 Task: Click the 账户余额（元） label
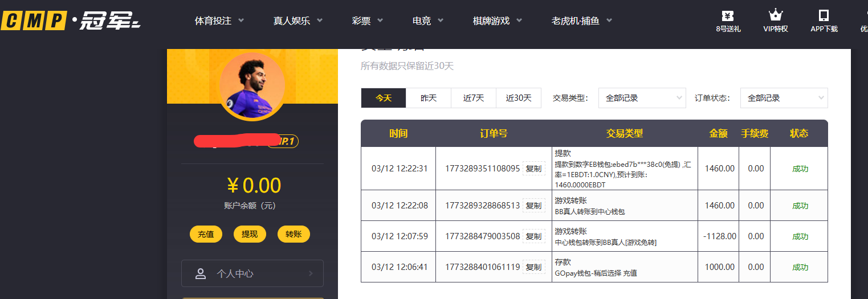click(250, 206)
